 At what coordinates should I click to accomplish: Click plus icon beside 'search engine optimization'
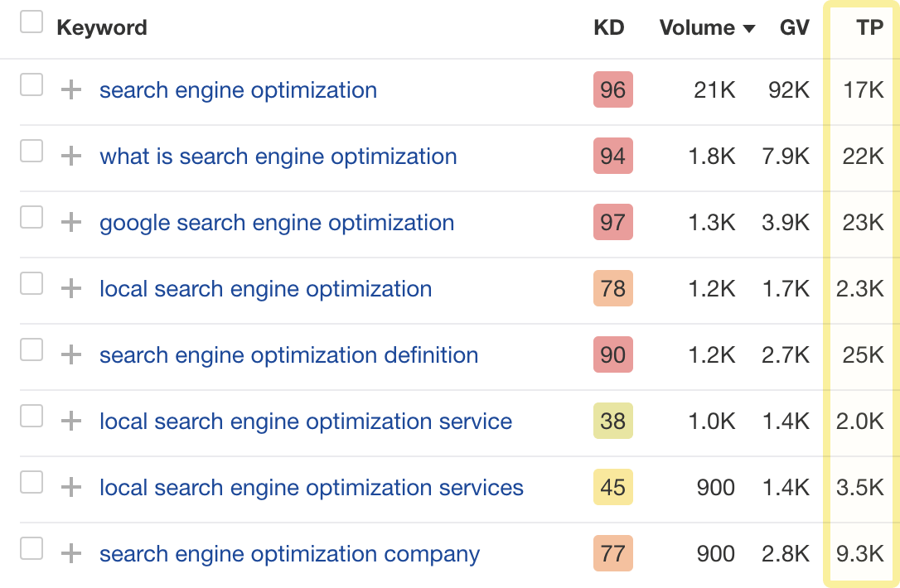pos(72,90)
